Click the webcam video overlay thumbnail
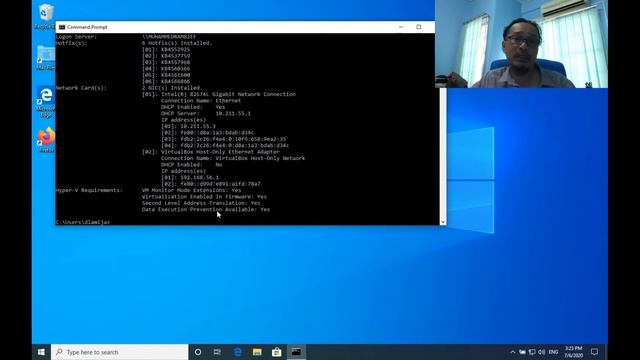The height and width of the screenshot is (360, 640). pos(521,44)
